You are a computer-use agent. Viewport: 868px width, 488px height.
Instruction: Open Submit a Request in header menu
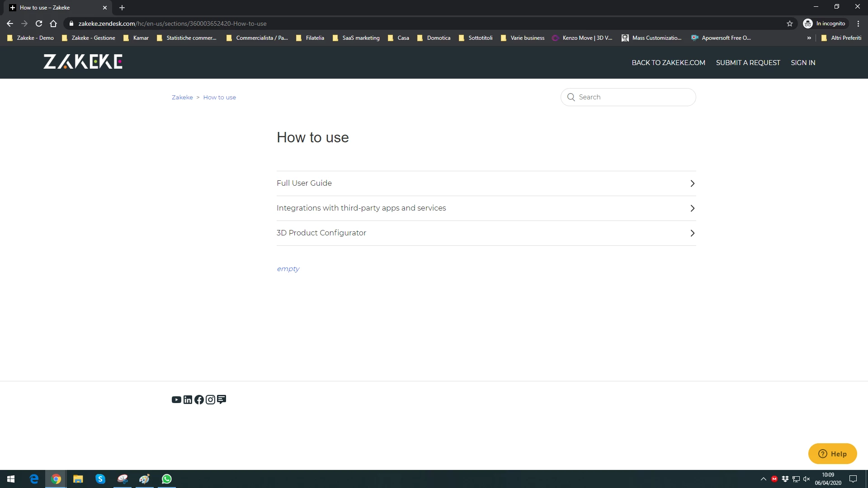tap(748, 63)
